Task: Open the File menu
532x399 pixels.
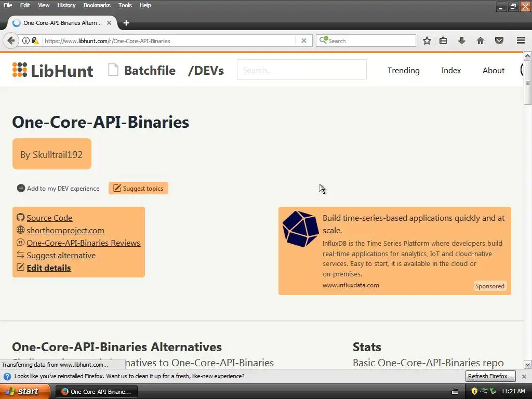Action: (7, 5)
